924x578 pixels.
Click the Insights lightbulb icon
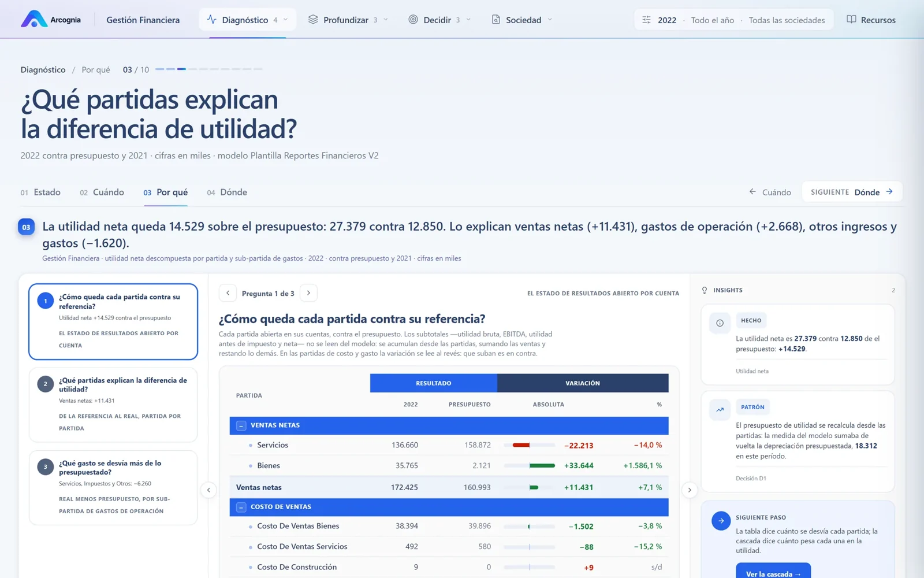pos(705,290)
